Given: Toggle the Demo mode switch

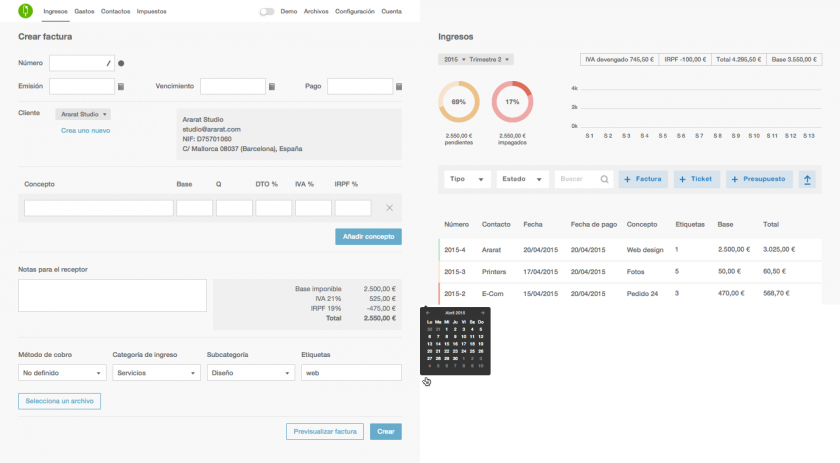Looking at the screenshot, I should coord(267,12).
